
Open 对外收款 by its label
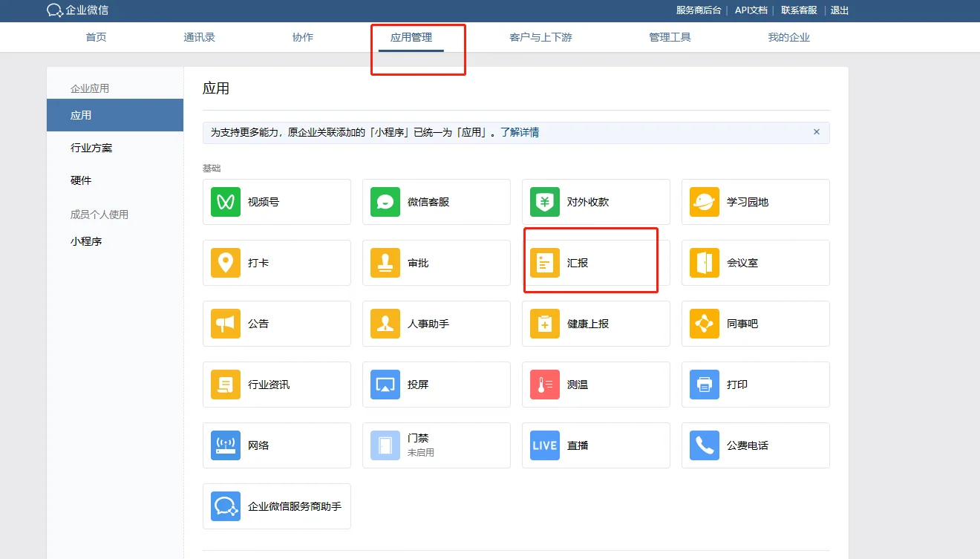click(588, 202)
